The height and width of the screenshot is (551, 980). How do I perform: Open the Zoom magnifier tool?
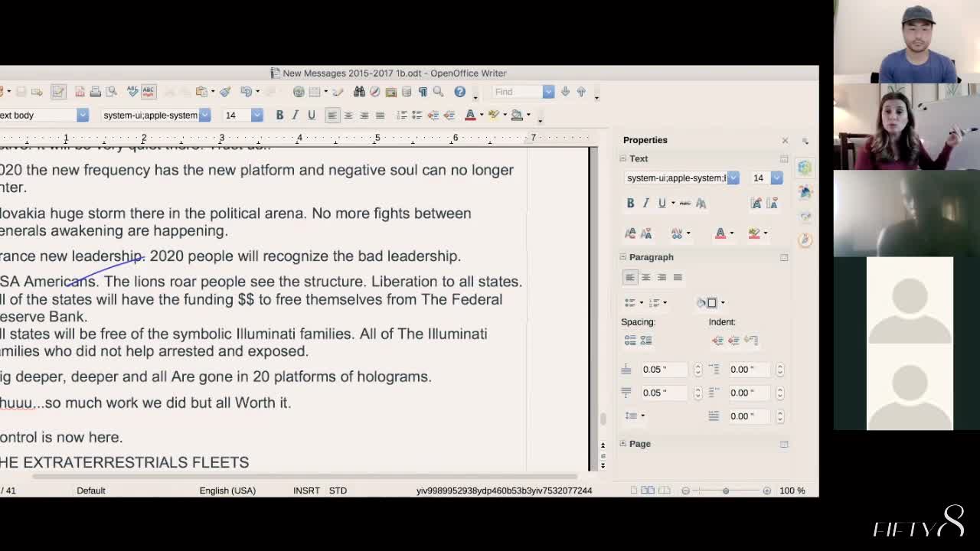438,92
